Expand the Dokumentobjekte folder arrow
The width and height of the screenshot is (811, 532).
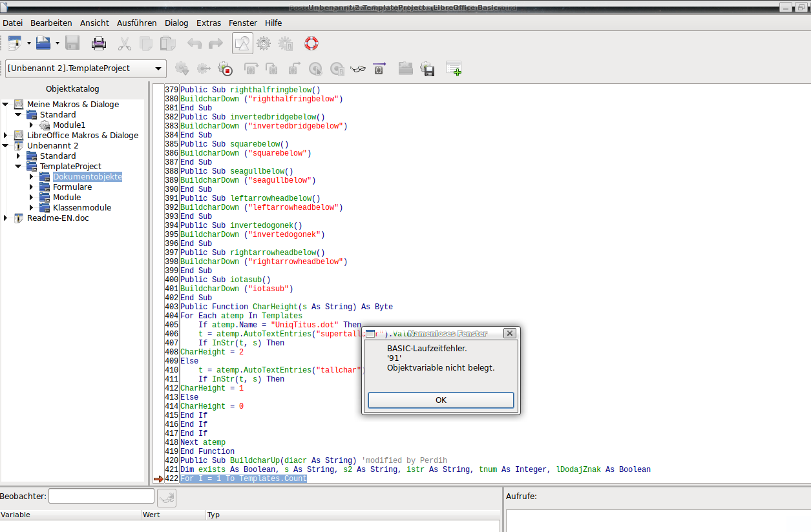31,176
